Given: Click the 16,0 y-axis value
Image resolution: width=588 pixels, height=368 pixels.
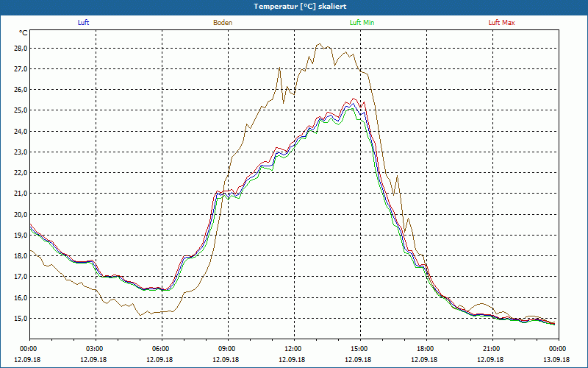Looking at the screenshot, I should (21, 297).
